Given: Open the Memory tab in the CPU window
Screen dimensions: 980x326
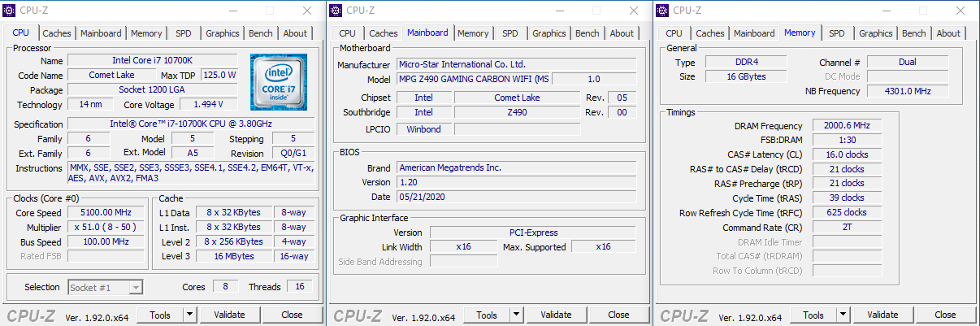Looking at the screenshot, I should coord(146,33).
